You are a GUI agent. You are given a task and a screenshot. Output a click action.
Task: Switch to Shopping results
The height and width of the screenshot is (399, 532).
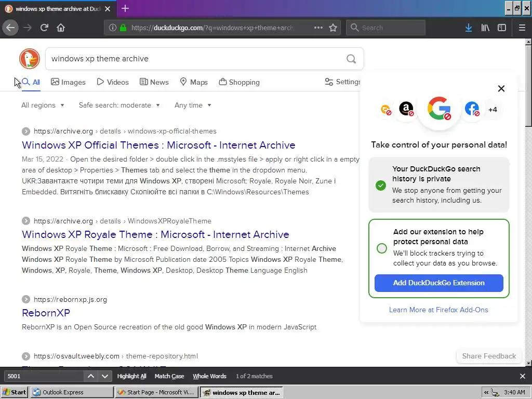coord(239,82)
